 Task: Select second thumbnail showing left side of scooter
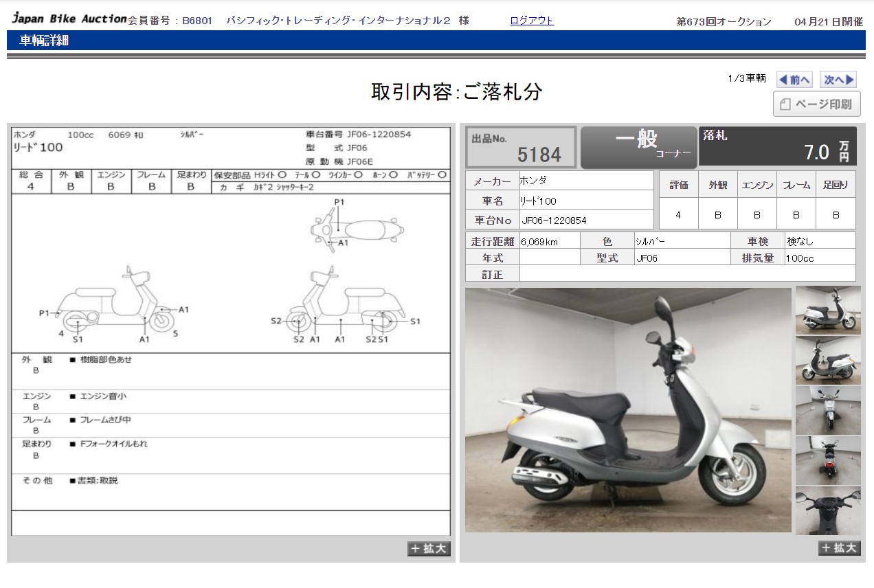coord(828,361)
